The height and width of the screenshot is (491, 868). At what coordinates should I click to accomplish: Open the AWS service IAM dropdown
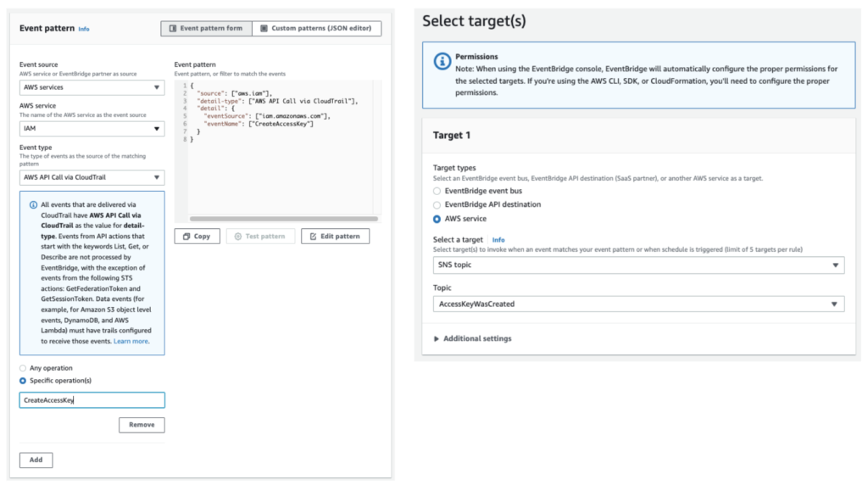[x=92, y=128]
